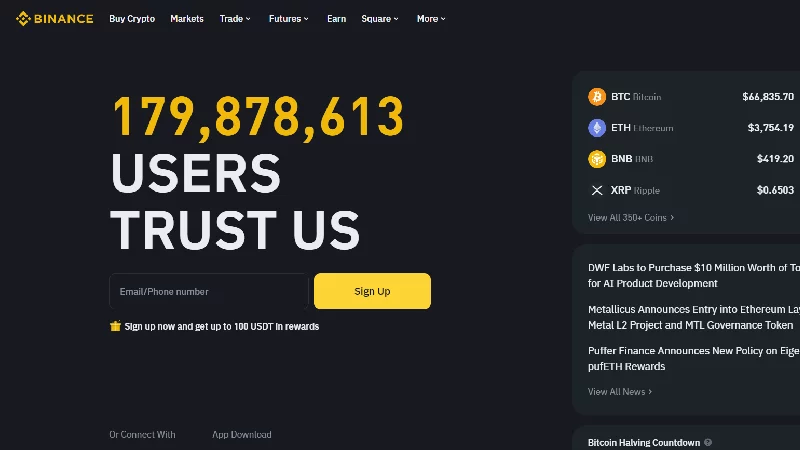Select Earn in the navigation bar

click(336, 19)
